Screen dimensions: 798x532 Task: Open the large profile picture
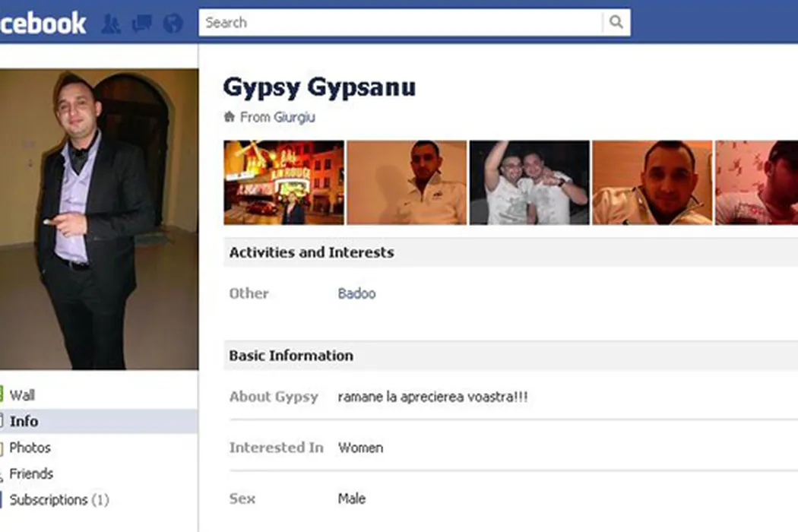click(99, 220)
